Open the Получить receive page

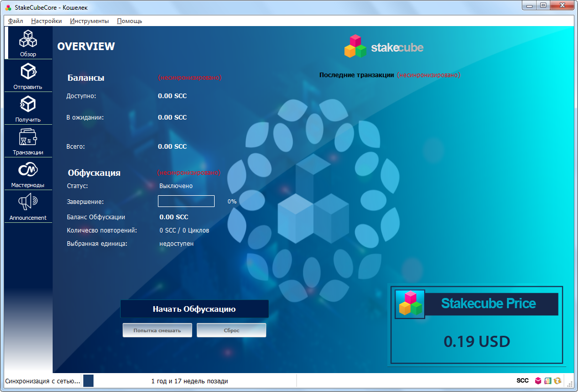[x=28, y=108]
